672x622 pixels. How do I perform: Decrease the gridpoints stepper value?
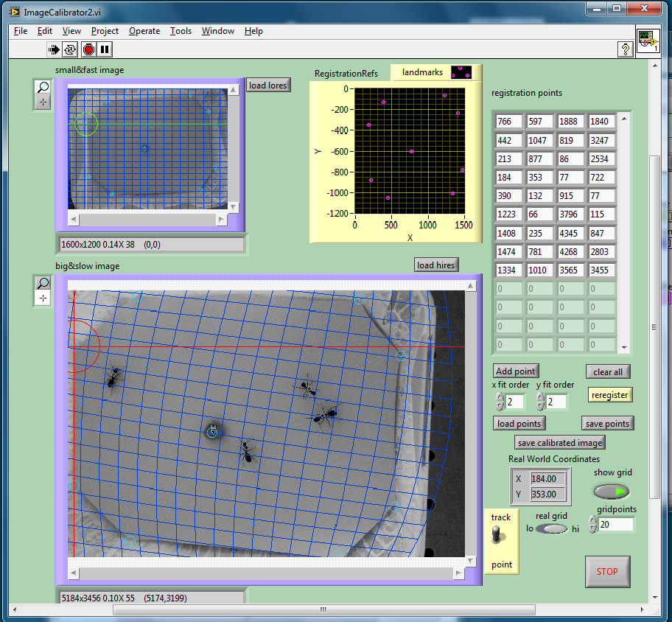click(x=593, y=529)
